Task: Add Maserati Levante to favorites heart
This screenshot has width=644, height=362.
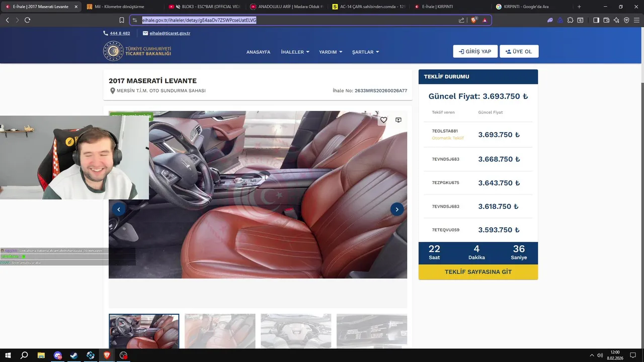Action: [x=383, y=120]
